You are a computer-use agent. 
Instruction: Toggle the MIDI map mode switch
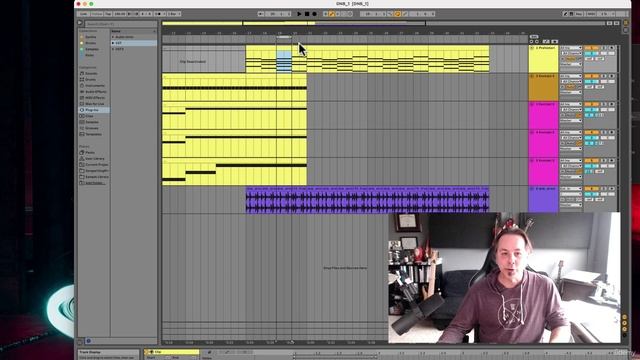(x=591, y=14)
